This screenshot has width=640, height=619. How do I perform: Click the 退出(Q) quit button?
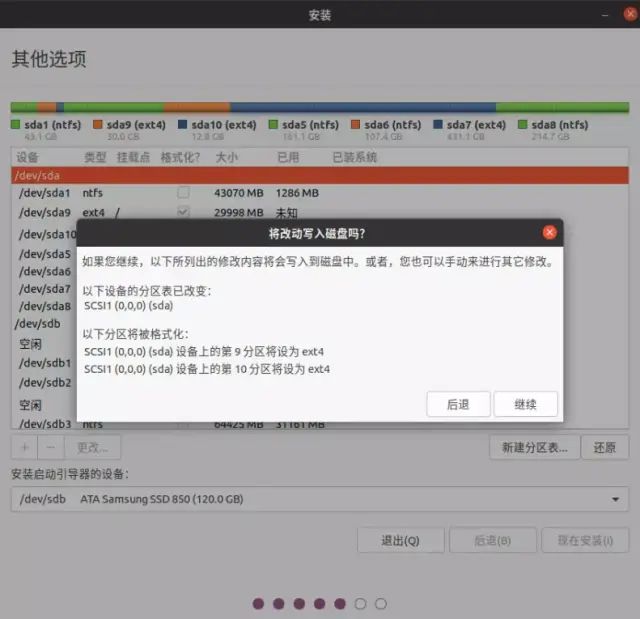coord(400,540)
